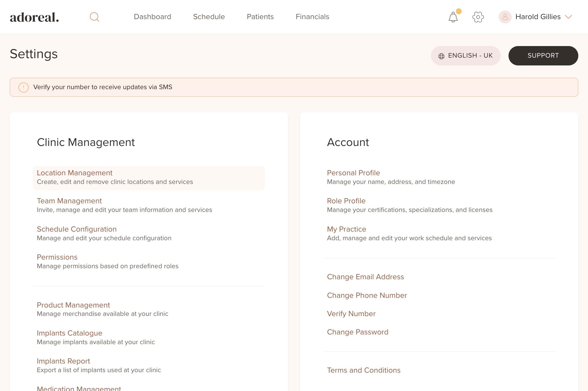The width and height of the screenshot is (588, 391).
Task: Select the Team Management link
Action: point(69,201)
